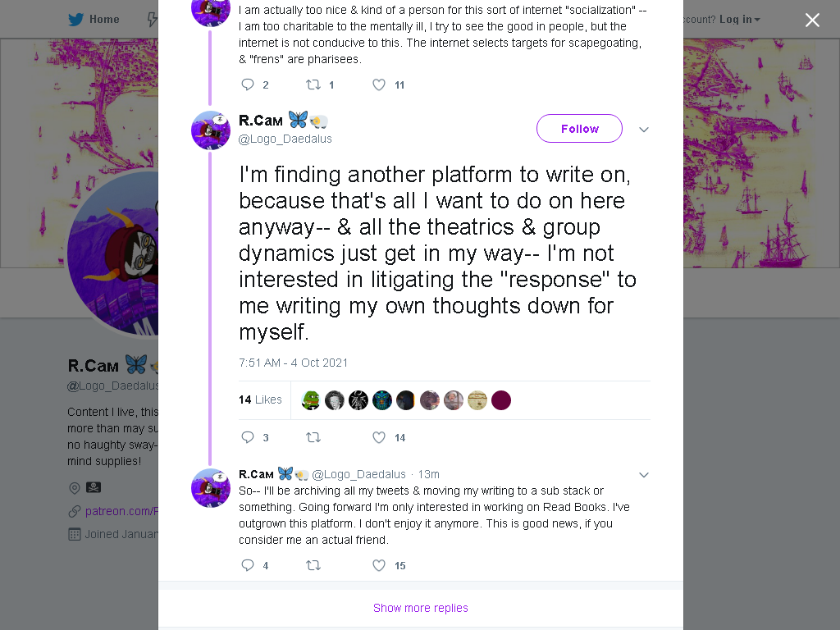Viewport: 840px width, 630px height.
Task: View the Pepe frog avatar in likes
Action: coord(311,400)
